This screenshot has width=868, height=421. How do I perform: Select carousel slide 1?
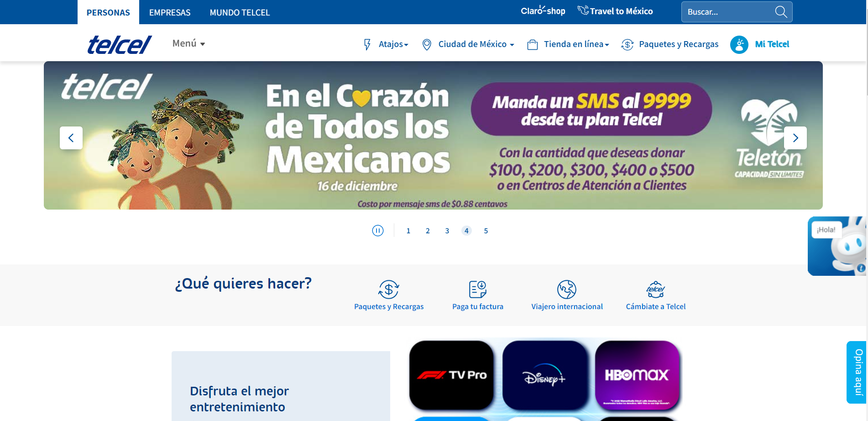pos(408,231)
